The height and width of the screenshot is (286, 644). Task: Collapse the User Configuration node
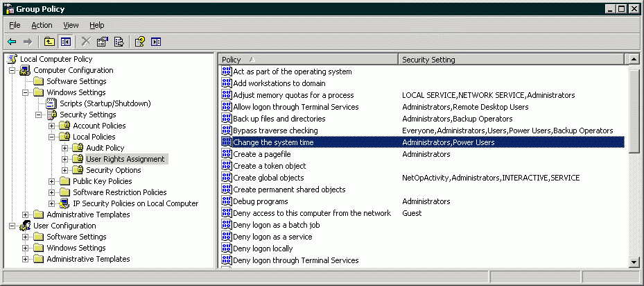coord(12,226)
